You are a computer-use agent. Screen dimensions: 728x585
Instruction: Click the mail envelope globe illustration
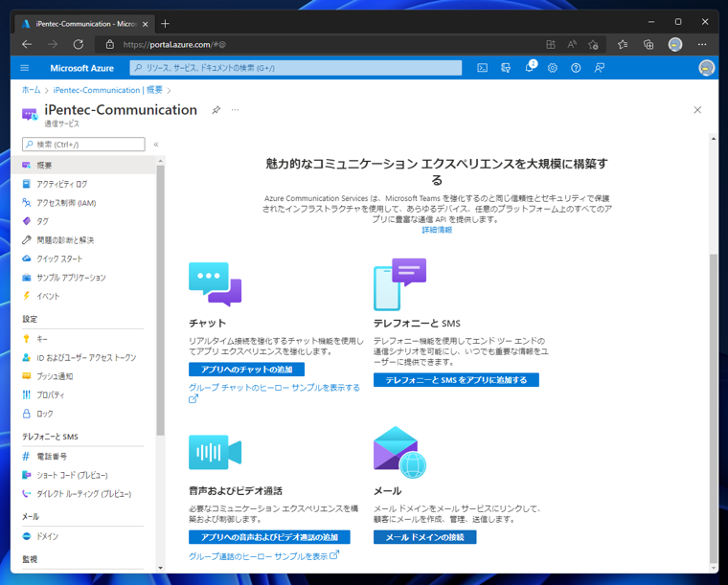(x=399, y=452)
